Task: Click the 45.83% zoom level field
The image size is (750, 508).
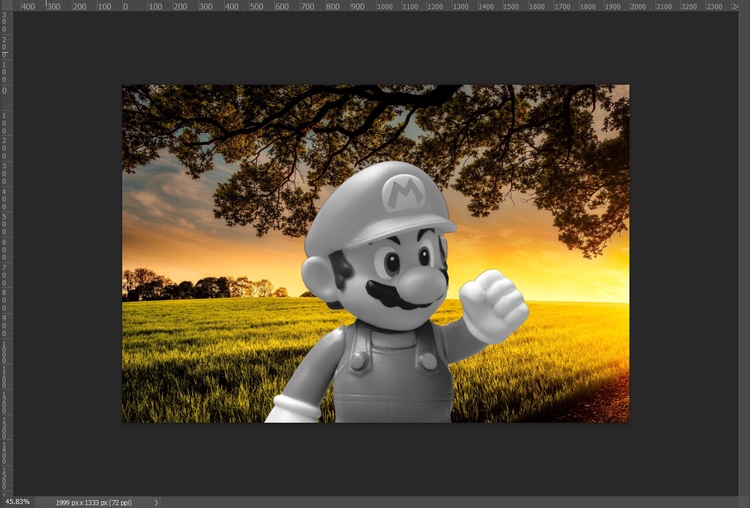Action: pyautogui.click(x=18, y=502)
